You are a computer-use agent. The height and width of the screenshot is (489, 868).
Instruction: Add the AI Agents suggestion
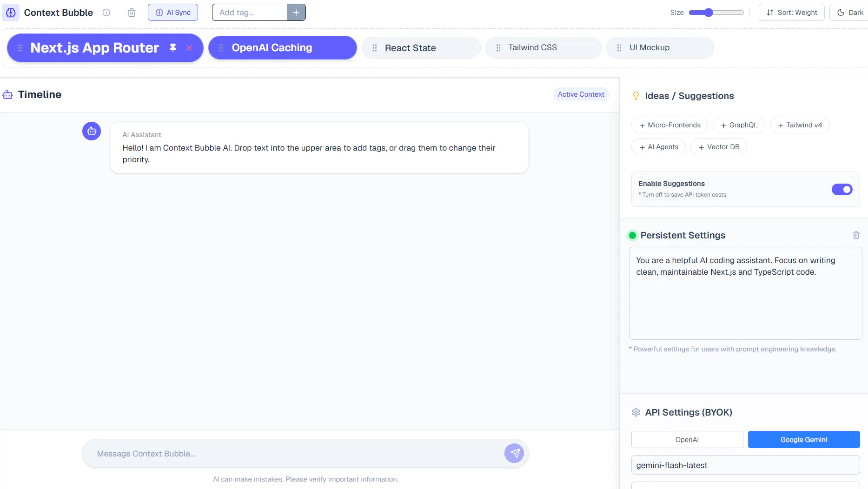click(658, 147)
